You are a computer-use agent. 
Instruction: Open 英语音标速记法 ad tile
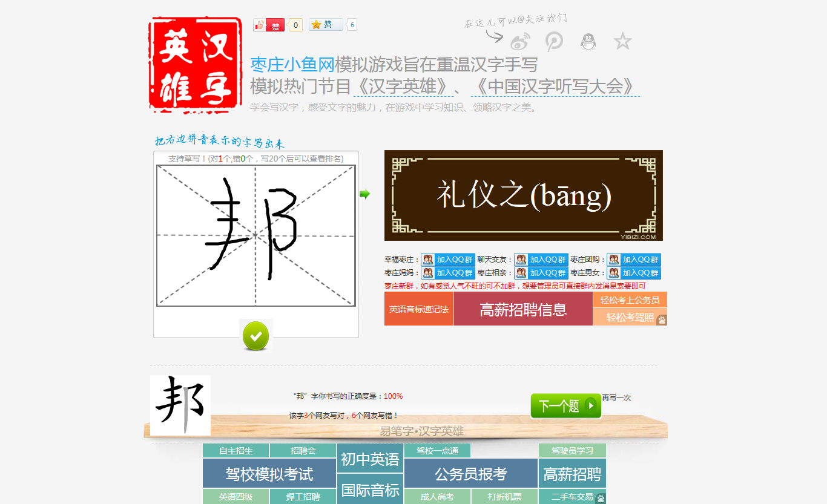coord(419,309)
